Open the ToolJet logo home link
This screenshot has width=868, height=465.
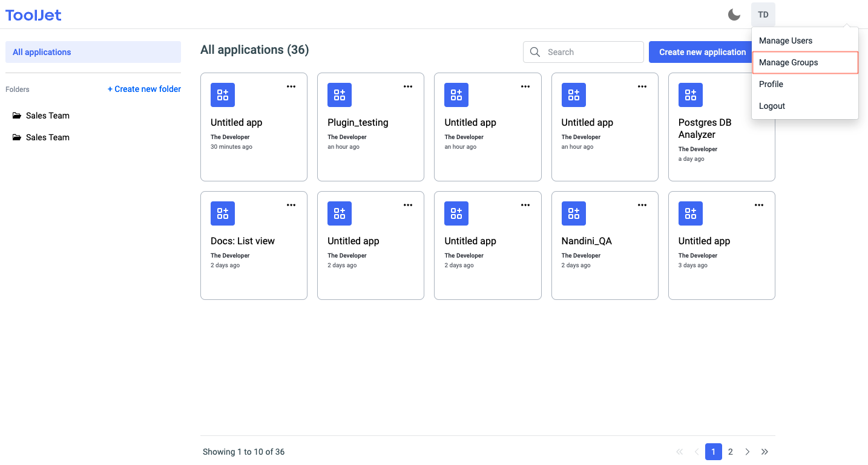pyautogui.click(x=33, y=15)
